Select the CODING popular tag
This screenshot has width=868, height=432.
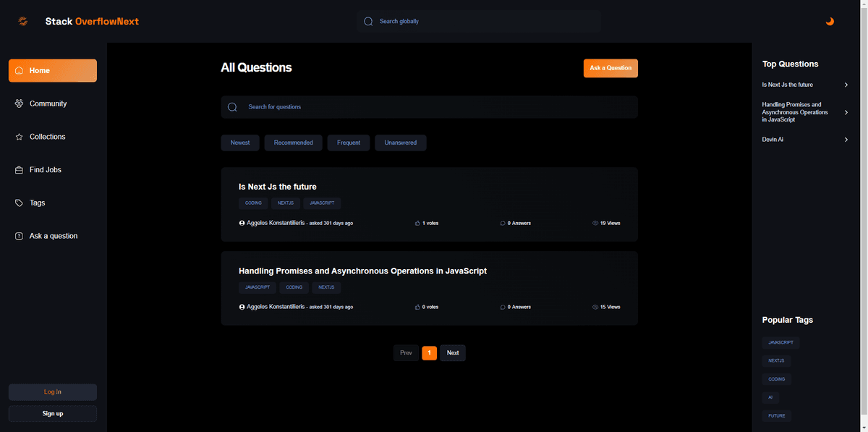[776, 378]
